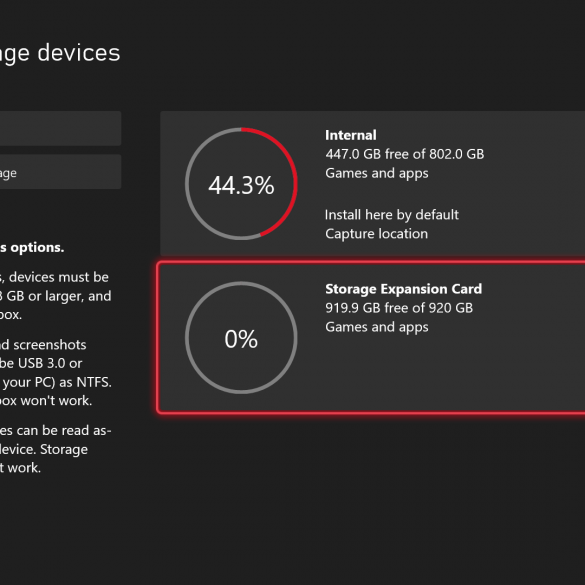
Task: Click the 'device. Storage' help text line
Action: (44, 449)
